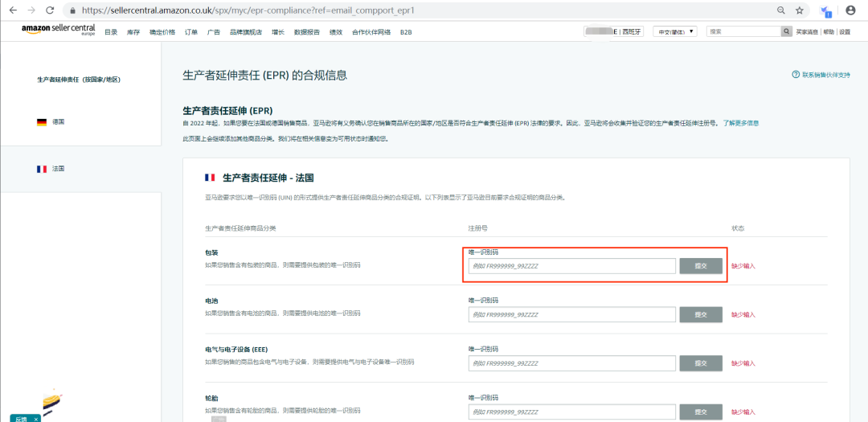The height and width of the screenshot is (422, 868).
Task: Click the 提交 button for 包装
Action: (x=701, y=266)
